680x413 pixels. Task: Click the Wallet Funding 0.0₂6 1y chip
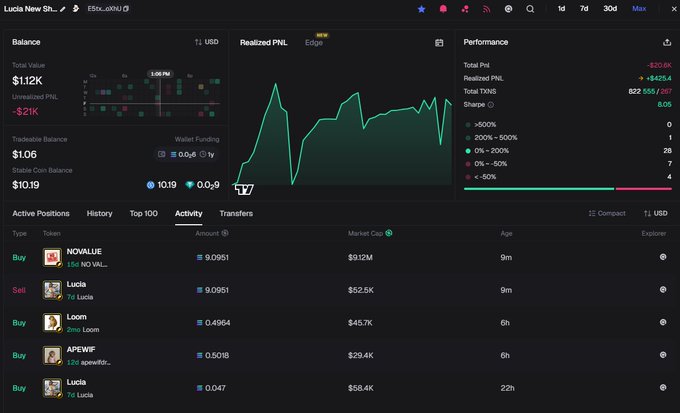(x=186, y=154)
